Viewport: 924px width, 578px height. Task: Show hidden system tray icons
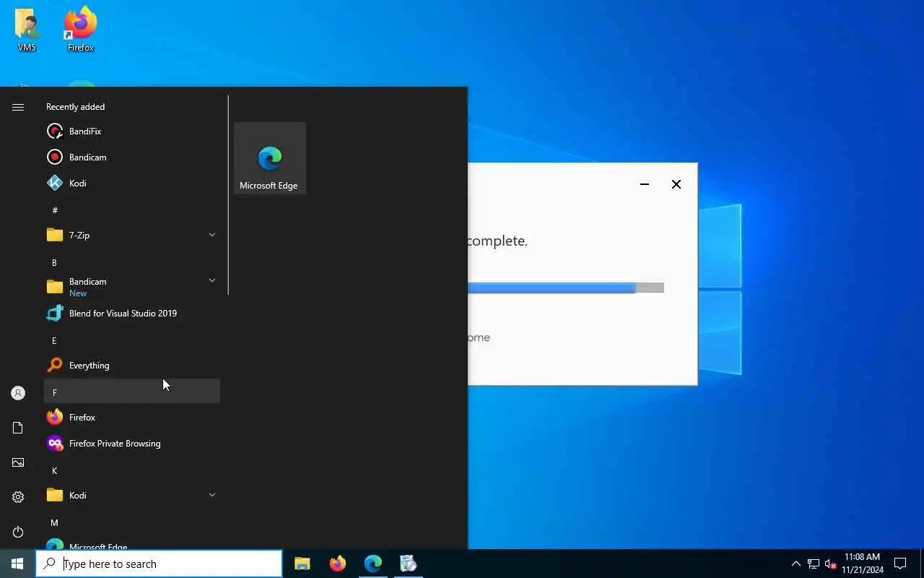pyautogui.click(x=796, y=564)
